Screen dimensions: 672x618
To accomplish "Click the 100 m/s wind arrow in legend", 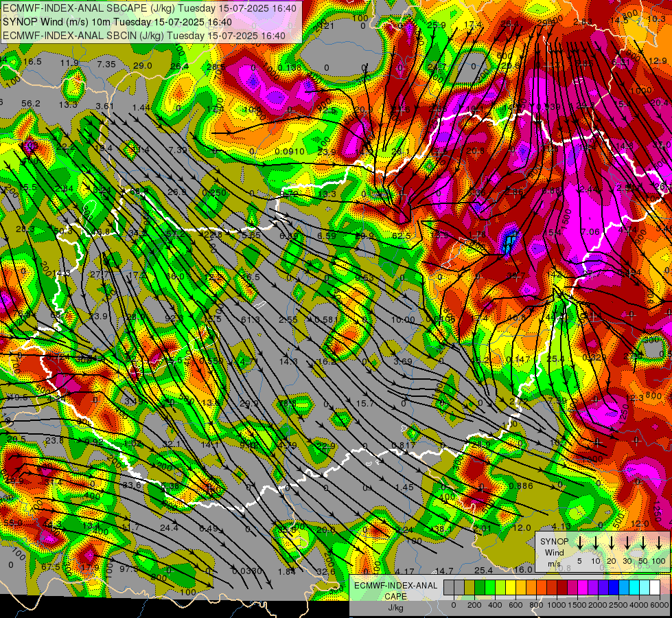I will click(659, 542).
